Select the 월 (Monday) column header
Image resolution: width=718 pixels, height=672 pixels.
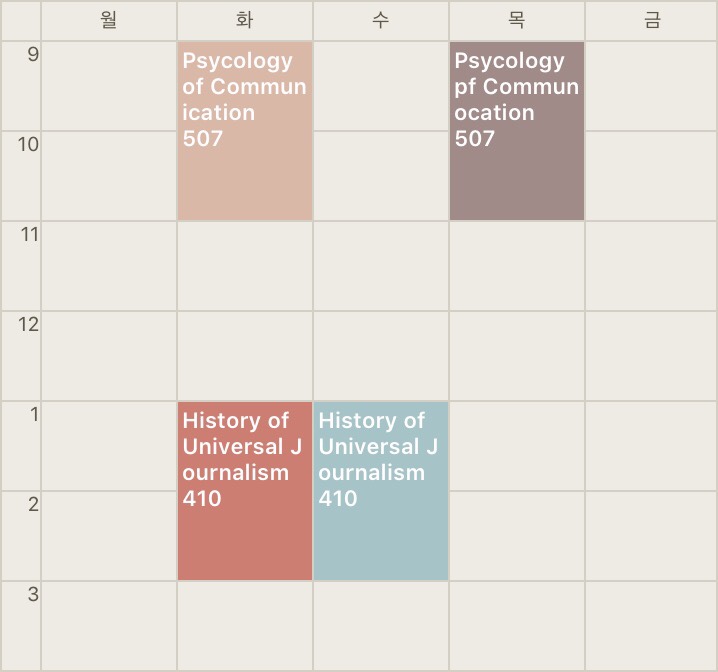[x=109, y=21]
